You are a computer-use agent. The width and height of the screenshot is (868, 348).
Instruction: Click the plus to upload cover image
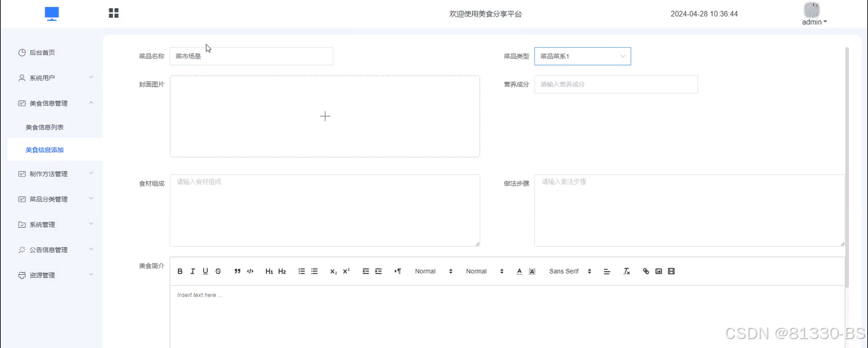(x=325, y=116)
